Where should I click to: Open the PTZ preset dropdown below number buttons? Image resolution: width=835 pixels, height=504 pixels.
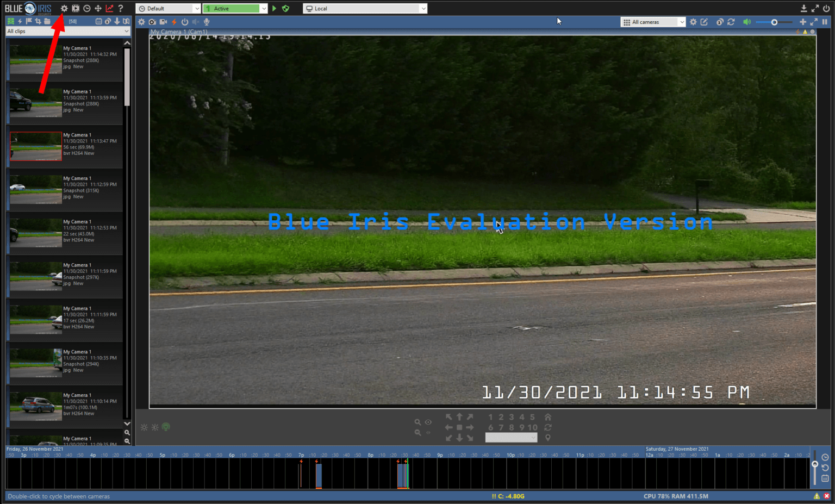[x=511, y=437]
